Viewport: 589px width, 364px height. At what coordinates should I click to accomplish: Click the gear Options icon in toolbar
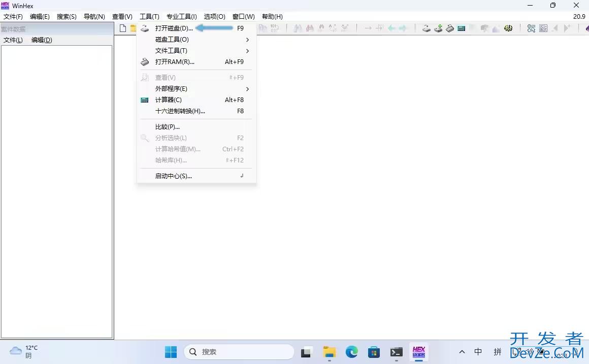pyautogui.click(x=508, y=28)
